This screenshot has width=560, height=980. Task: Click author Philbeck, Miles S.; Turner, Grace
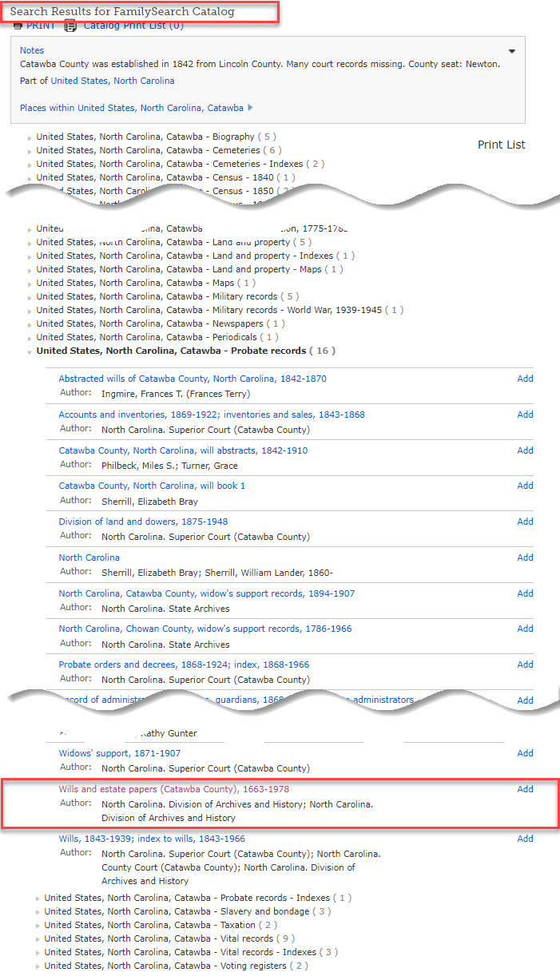pyautogui.click(x=169, y=466)
